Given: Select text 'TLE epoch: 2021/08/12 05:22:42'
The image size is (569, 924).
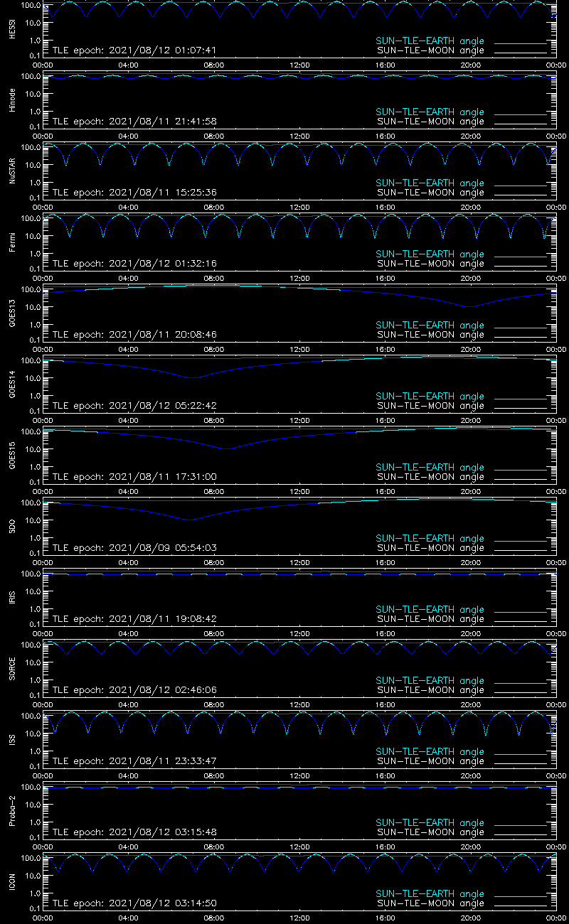Looking at the screenshot, I should point(134,406).
